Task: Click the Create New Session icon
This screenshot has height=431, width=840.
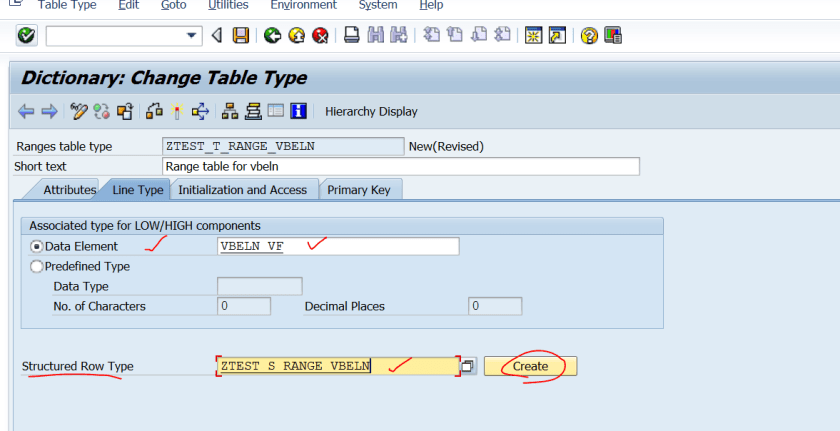Action: [533, 35]
